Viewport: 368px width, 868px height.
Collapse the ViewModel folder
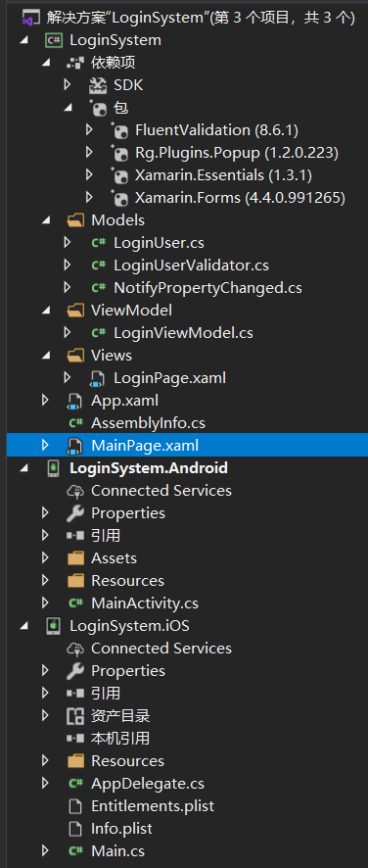point(45,311)
